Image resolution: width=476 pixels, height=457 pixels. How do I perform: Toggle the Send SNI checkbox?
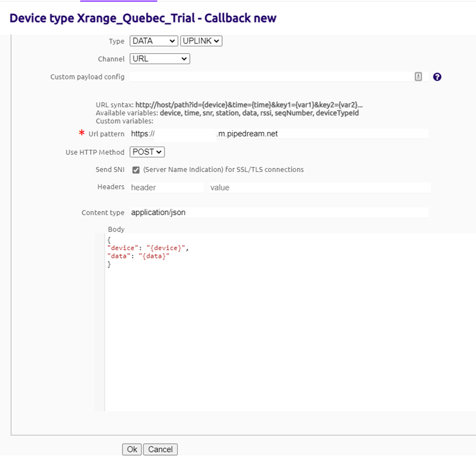tap(136, 170)
